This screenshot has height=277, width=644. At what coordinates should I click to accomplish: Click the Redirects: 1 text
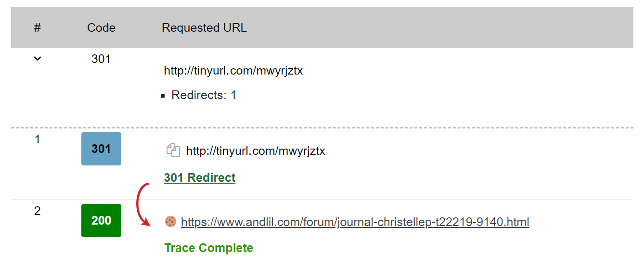point(204,95)
